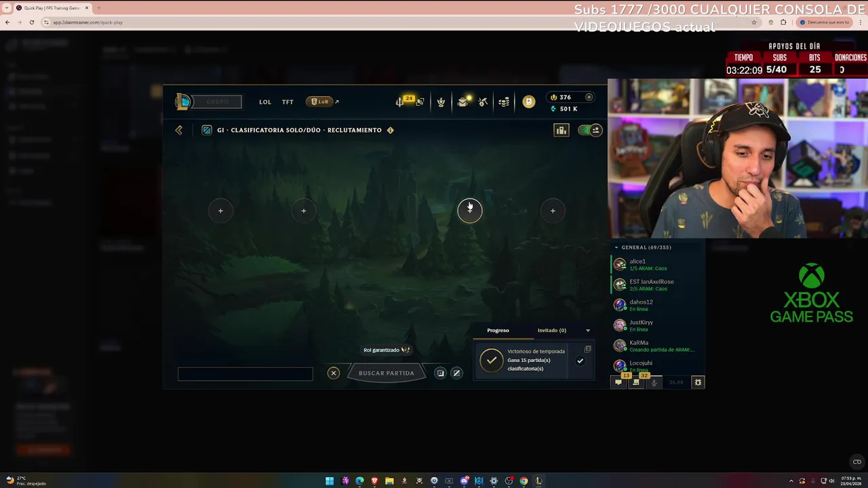Bookmark this page with the star

(753, 22)
